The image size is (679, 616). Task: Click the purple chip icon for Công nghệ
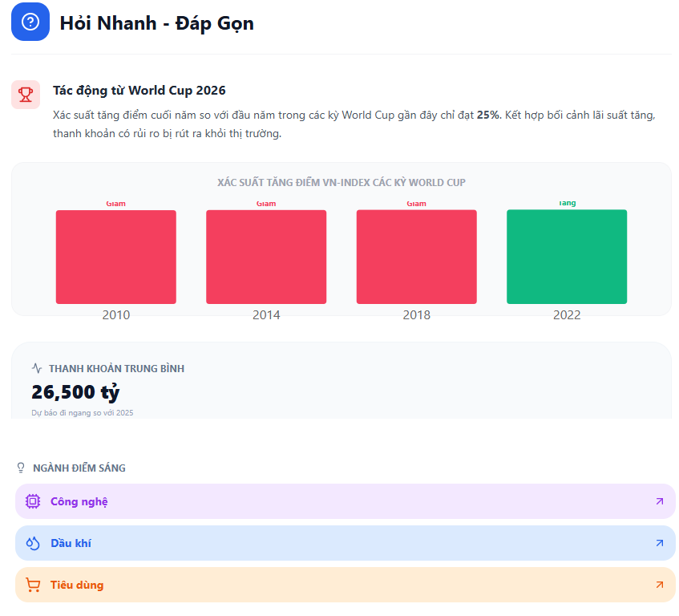[33, 501]
